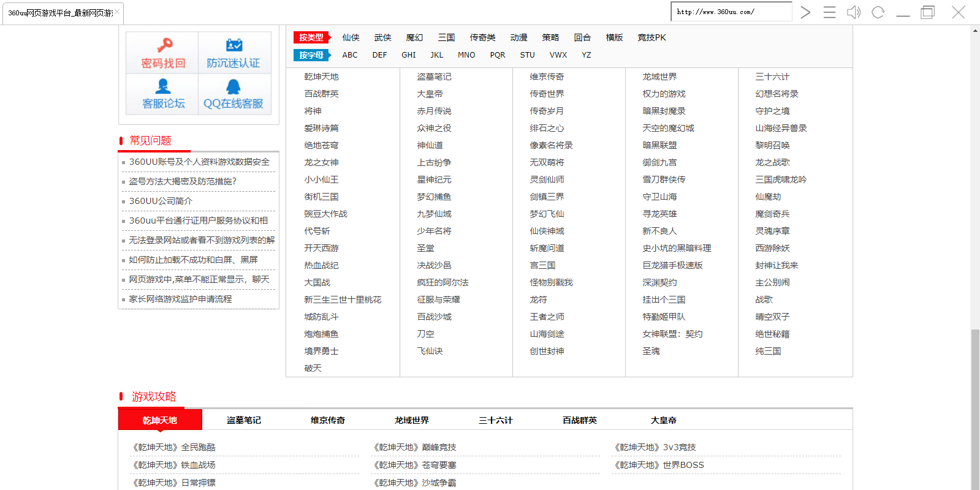Screen dimensions: 980x490
Task: Open the customer service forum icon
Action: (163, 87)
